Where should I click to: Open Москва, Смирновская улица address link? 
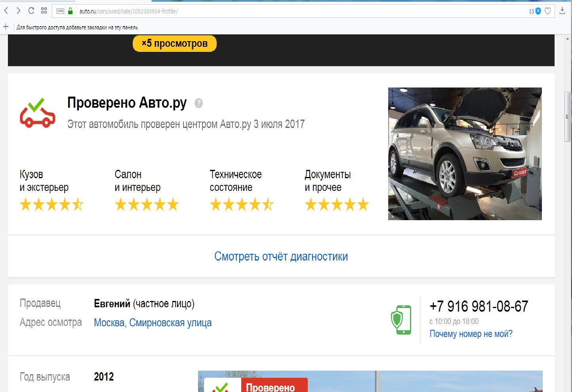click(x=153, y=323)
